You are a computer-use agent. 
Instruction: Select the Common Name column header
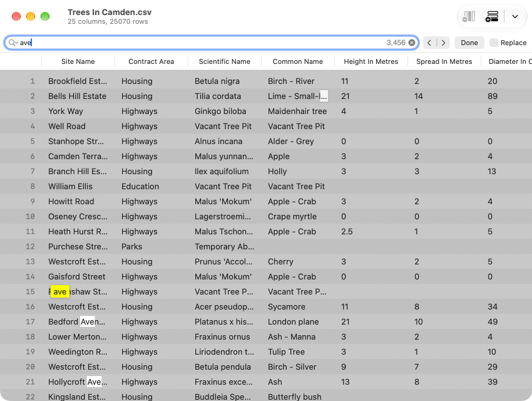pos(298,61)
